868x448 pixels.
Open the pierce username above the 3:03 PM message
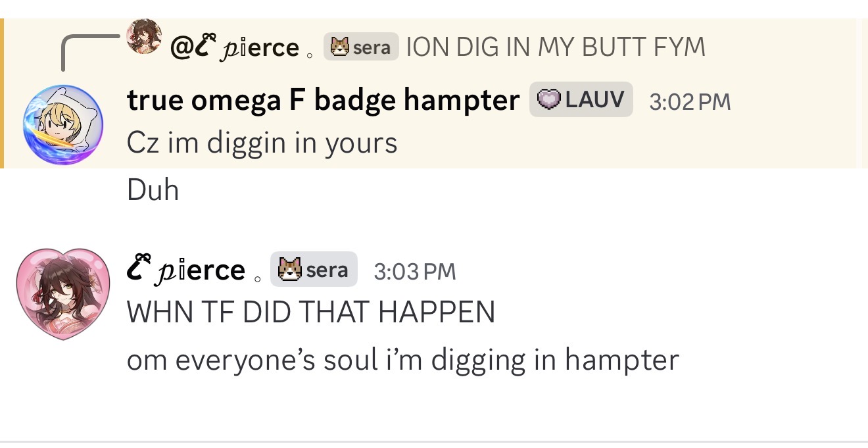pos(186,270)
